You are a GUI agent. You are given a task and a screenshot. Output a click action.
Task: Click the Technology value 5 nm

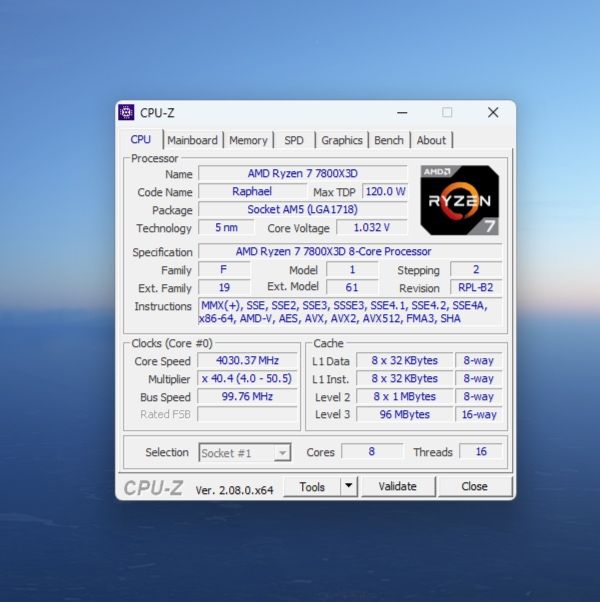pyautogui.click(x=226, y=228)
